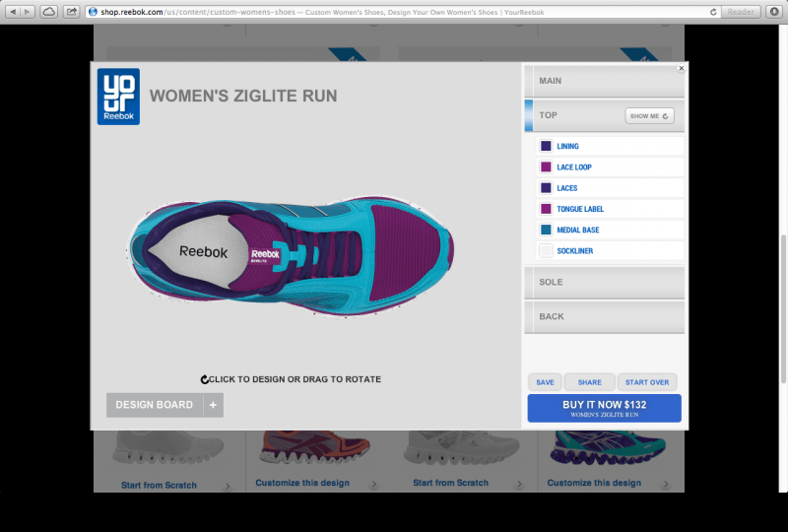The width and height of the screenshot is (788, 532).
Task: Open the LACE LOOP option
Action: tap(610, 166)
